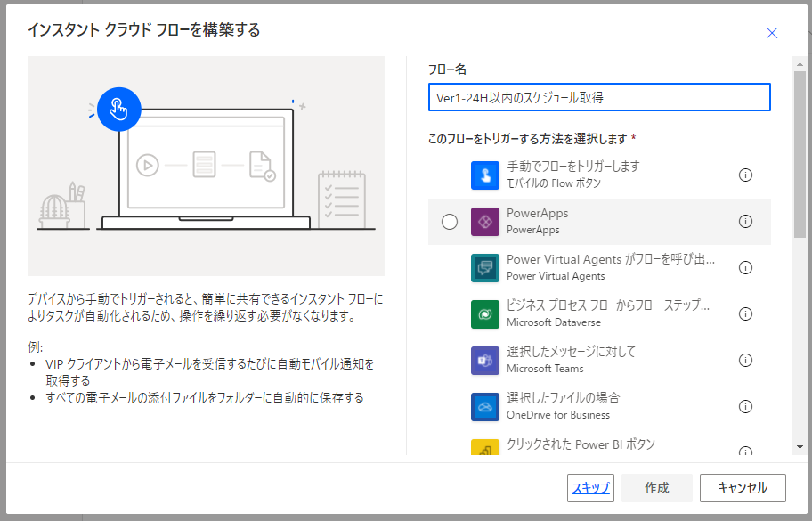Select the PowerApps radio button
The height and width of the screenshot is (521, 812).
point(450,221)
